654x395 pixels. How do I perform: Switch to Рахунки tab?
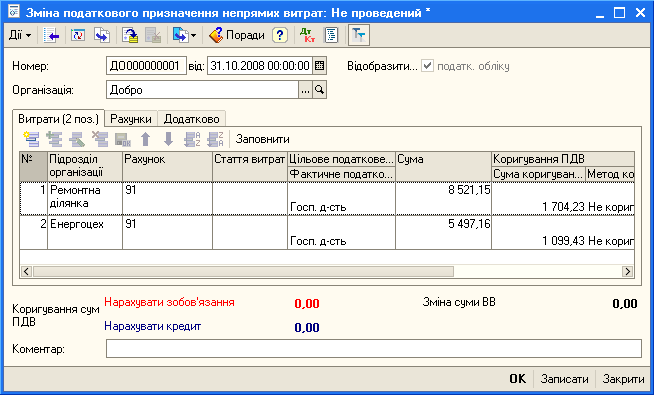pos(131,119)
